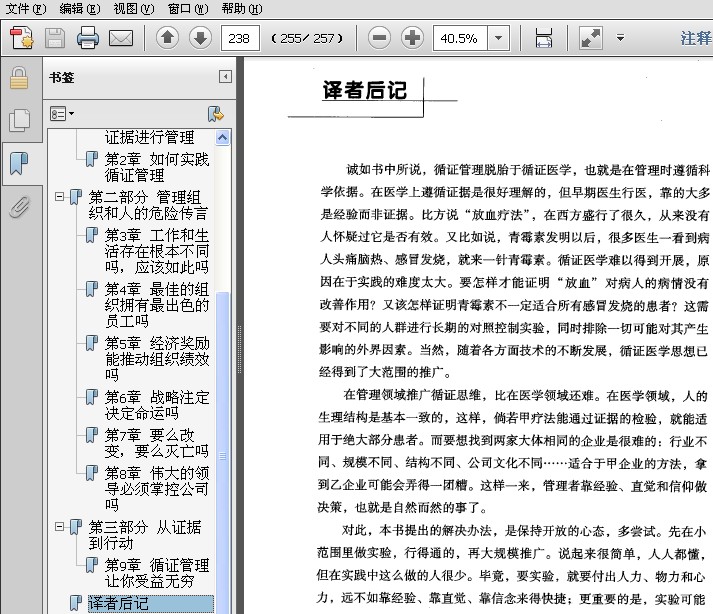The image size is (713, 614).
Task: Jump to bookmark 第6章 战略注定决定命运吗
Action: click(x=157, y=405)
